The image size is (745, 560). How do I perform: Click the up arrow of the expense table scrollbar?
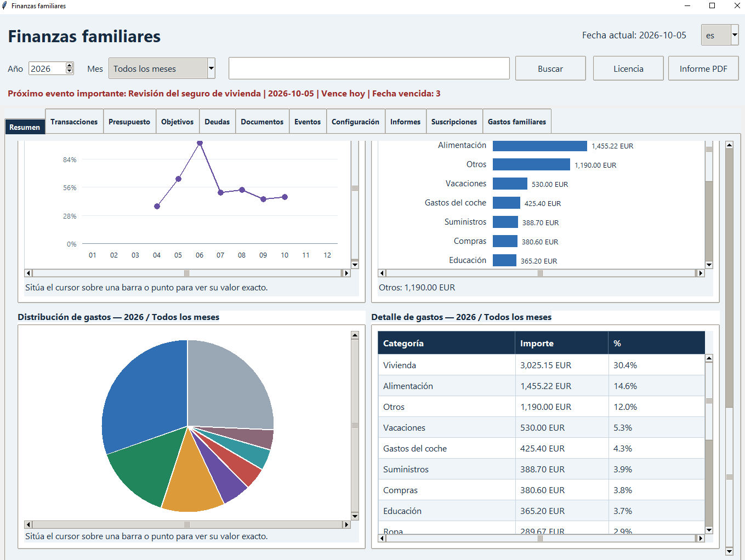click(x=709, y=358)
